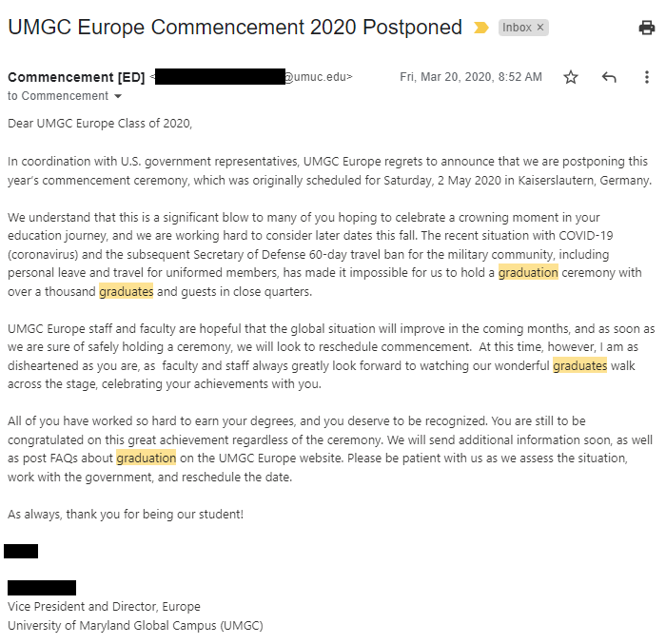Click highlighted 'graduates' after the word wonderful
666x644 pixels.
click(x=579, y=365)
